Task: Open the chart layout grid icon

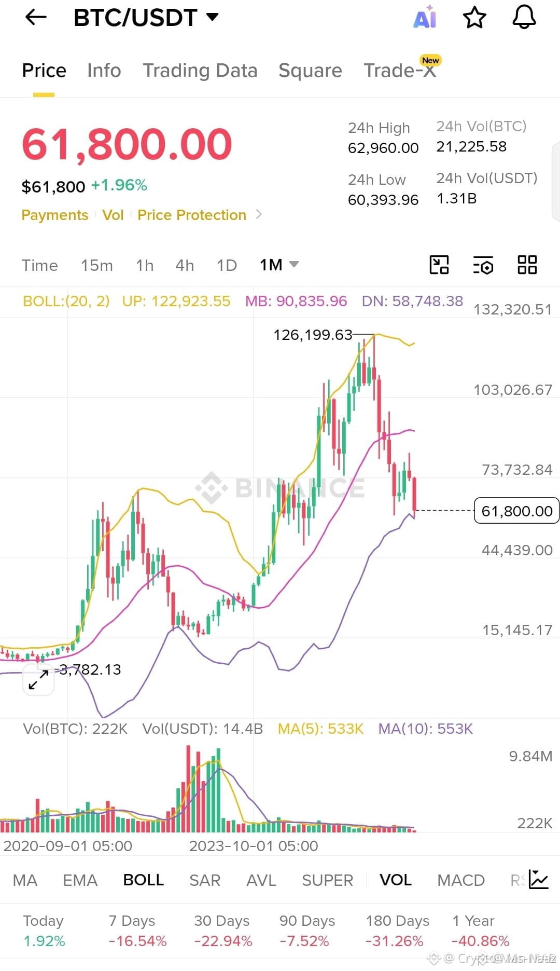Action: tap(527, 265)
